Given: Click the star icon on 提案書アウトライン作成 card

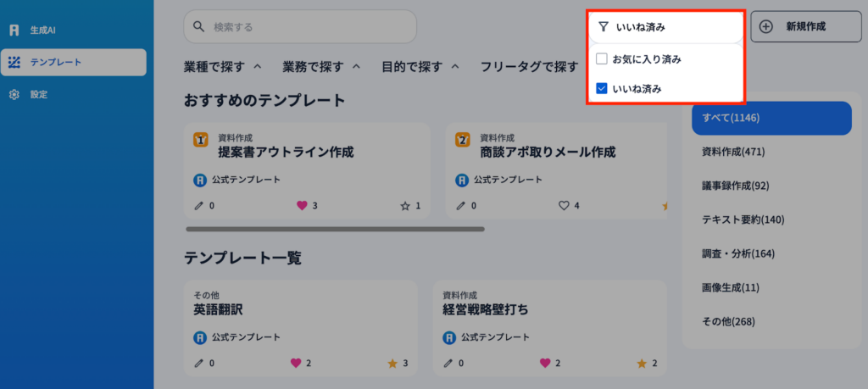Looking at the screenshot, I should pyautogui.click(x=405, y=205).
